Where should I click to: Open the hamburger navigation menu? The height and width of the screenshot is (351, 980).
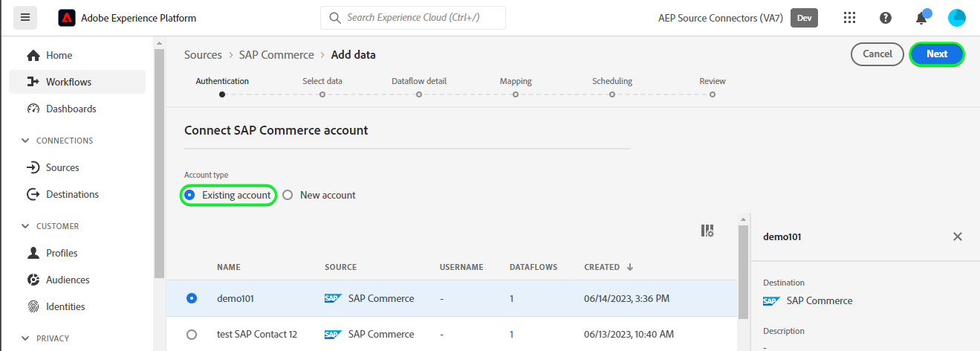pyautogui.click(x=25, y=17)
